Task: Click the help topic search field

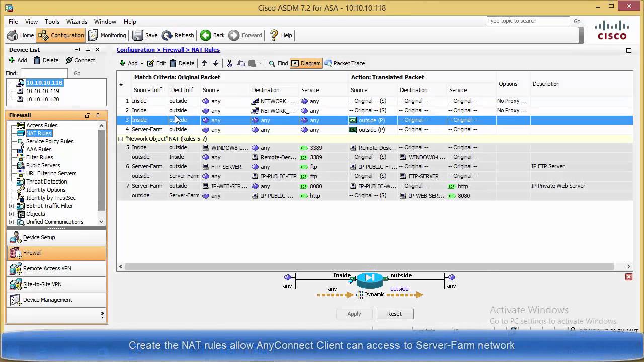Action: (528, 21)
